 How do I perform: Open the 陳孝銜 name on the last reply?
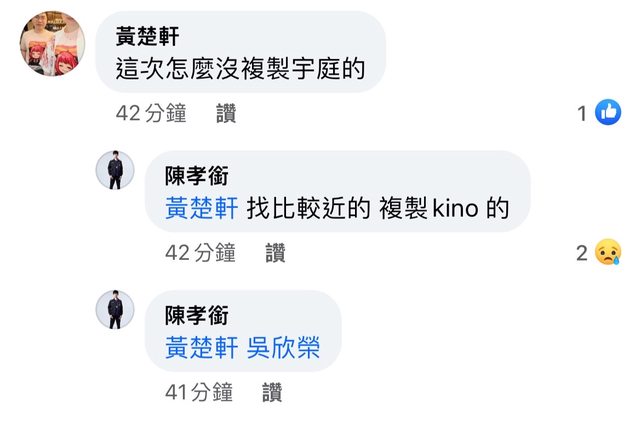pyautogui.click(x=197, y=316)
